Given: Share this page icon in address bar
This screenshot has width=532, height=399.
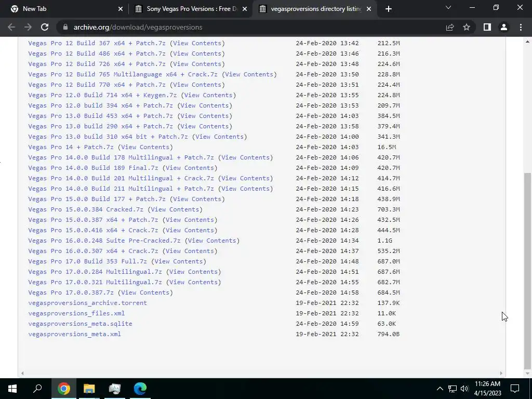Looking at the screenshot, I should click(450, 27).
